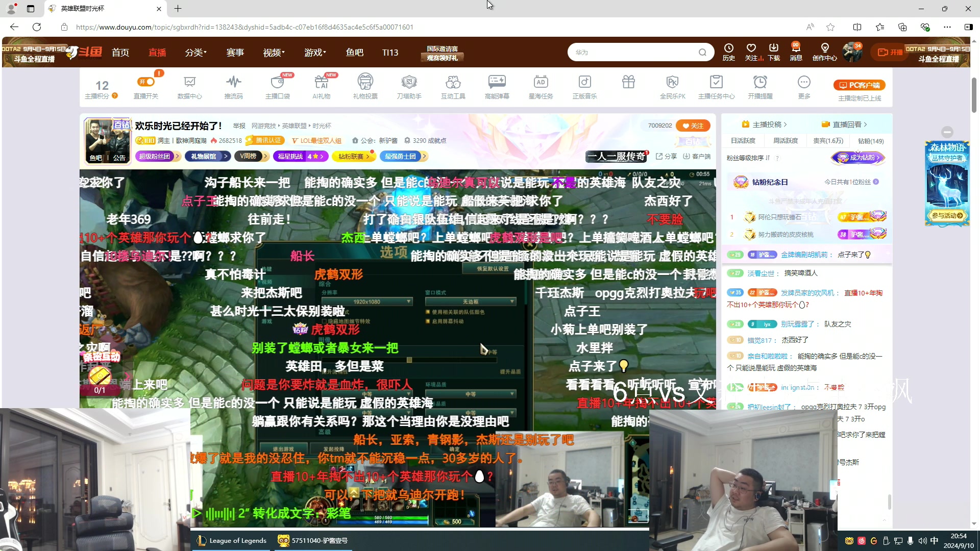This screenshot has width=980, height=551.
Task: Expand the 主播投稿 section
Action: click(x=764, y=124)
